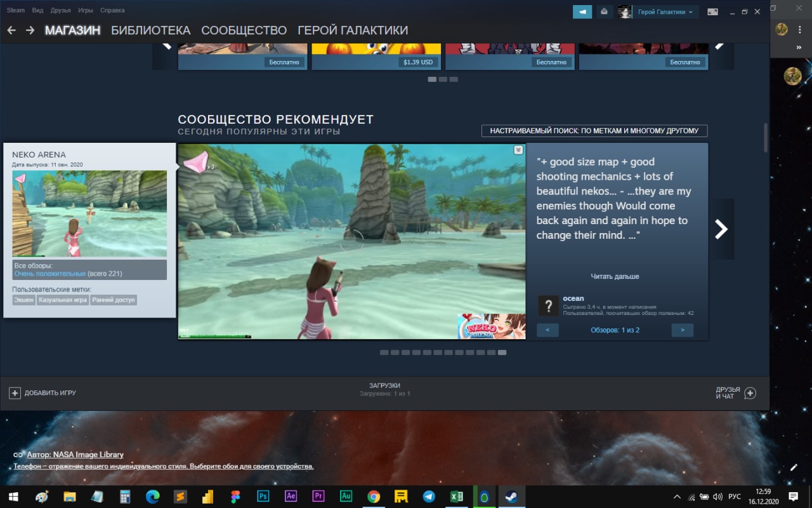
Task: Open the Справка menu
Action: tap(112, 10)
